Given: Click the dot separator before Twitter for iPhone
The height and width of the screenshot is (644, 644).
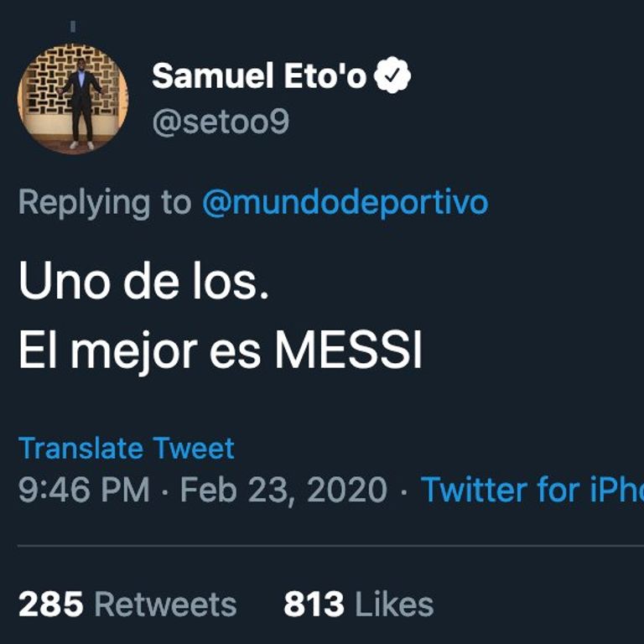Looking at the screenshot, I should (x=404, y=489).
